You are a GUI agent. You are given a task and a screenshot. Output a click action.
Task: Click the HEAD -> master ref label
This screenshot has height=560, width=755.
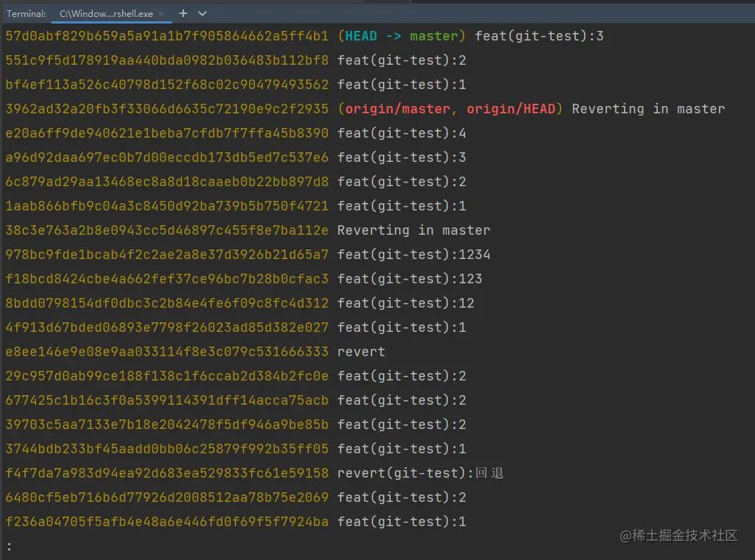[x=402, y=36]
